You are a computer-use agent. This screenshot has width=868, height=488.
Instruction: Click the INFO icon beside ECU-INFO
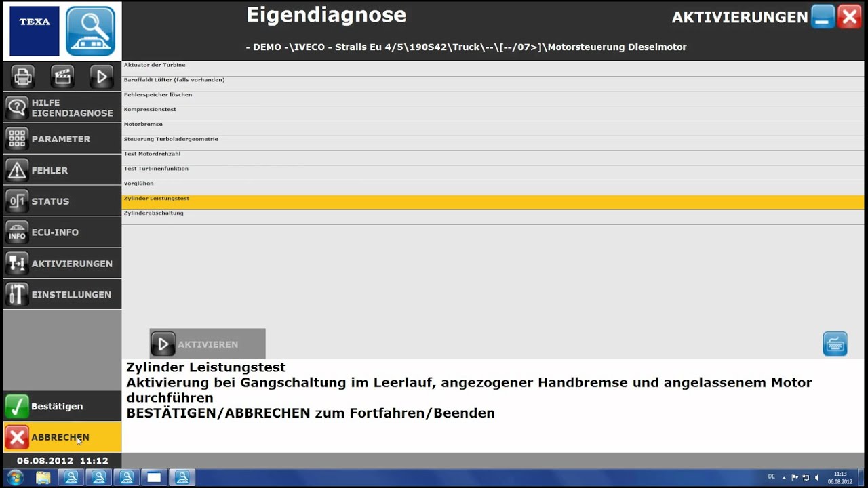(17, 232)
